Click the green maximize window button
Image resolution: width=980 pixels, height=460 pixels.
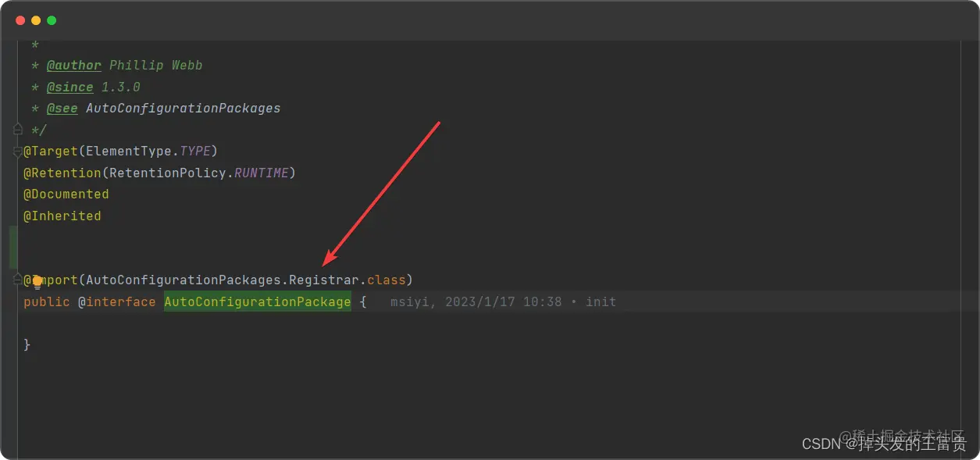pyautogui.click(x=52, y=20)
